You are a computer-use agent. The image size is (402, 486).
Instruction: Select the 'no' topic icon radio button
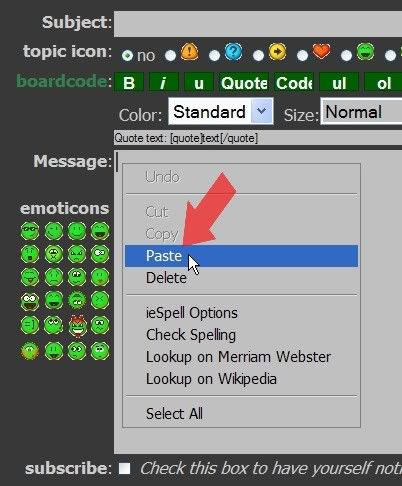pos(127,55)
